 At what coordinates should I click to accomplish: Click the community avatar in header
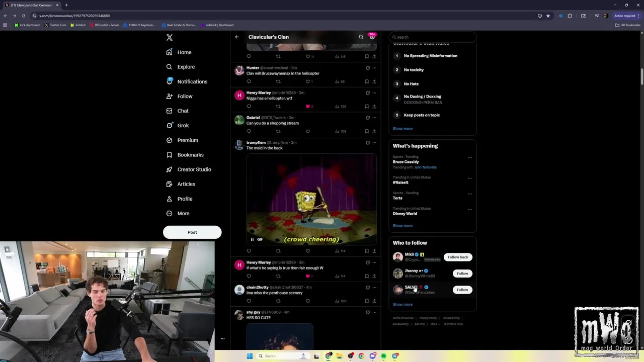click(372, 37)
